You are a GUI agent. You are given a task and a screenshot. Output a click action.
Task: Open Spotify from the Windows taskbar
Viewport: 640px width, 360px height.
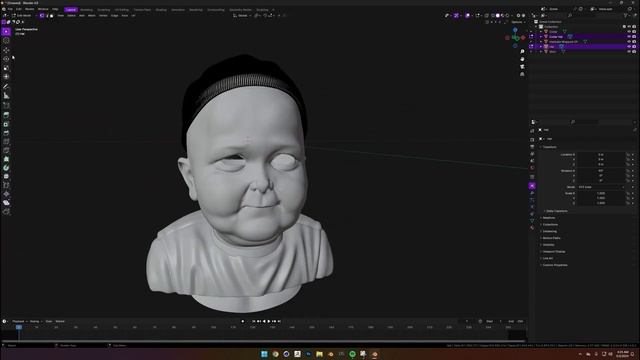[x=352, y=354]
